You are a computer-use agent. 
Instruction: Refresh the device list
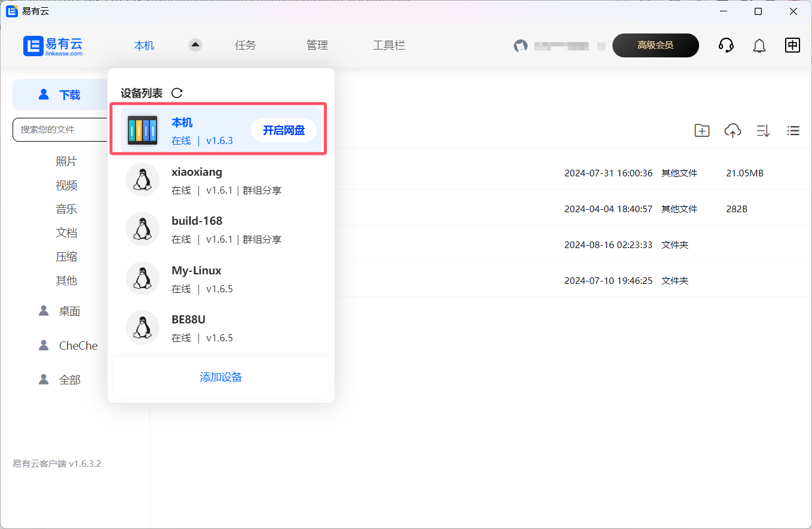pos(177,93)
